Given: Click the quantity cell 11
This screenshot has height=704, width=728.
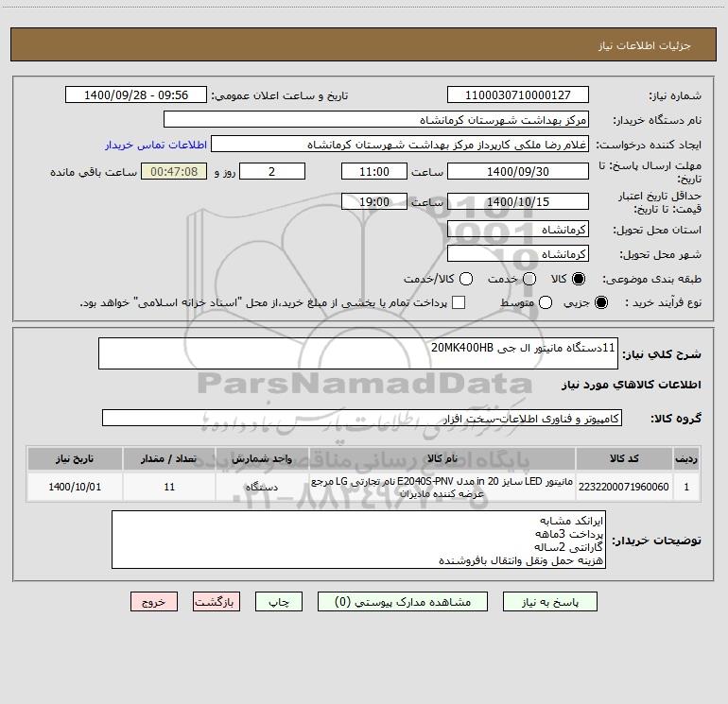Looking at the screenshot, I should (x=169, y=487).
